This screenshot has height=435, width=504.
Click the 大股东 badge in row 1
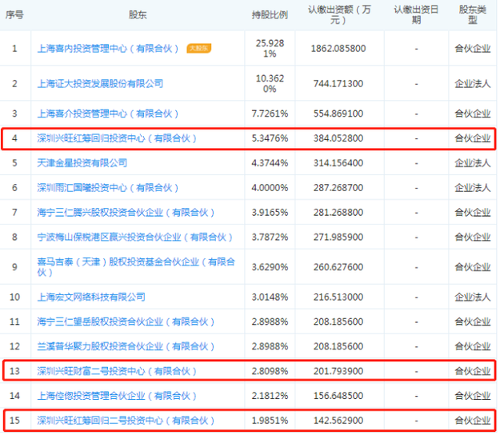tap(199, 48)
